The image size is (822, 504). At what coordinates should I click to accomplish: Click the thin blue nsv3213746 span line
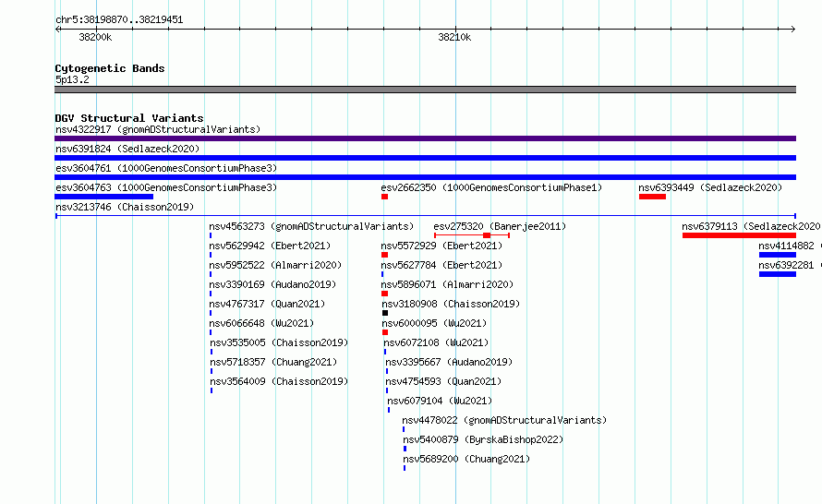click(x=426, y=216)
